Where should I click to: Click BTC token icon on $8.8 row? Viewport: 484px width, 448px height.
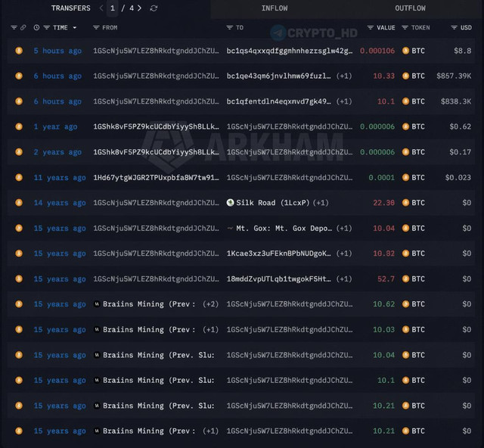coord(405,51)
